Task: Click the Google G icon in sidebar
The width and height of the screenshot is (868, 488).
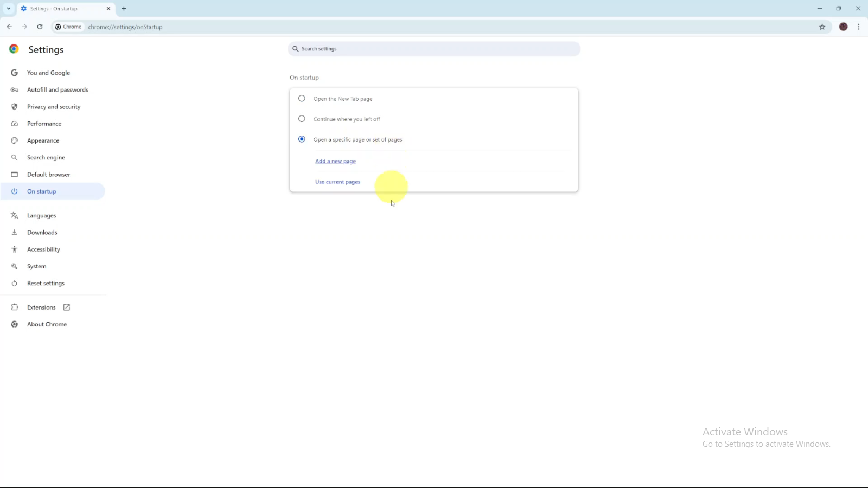Action: [15, 73]
